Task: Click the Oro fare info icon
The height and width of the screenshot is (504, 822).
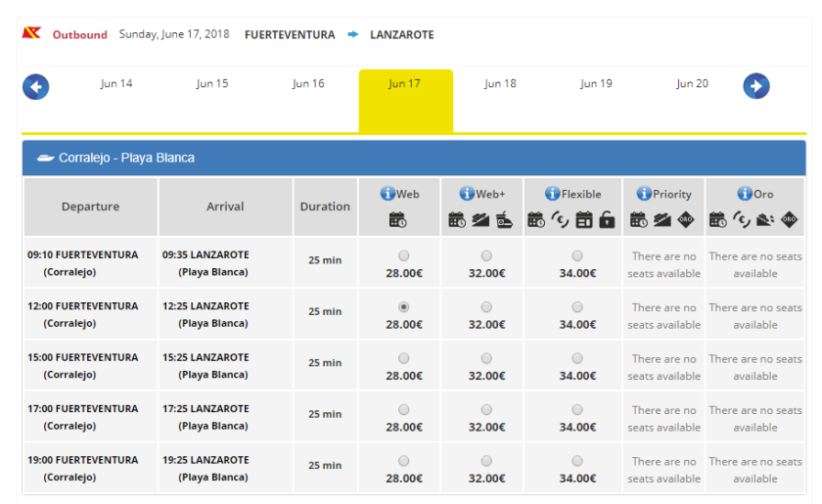Action: (x=744, y=194)
